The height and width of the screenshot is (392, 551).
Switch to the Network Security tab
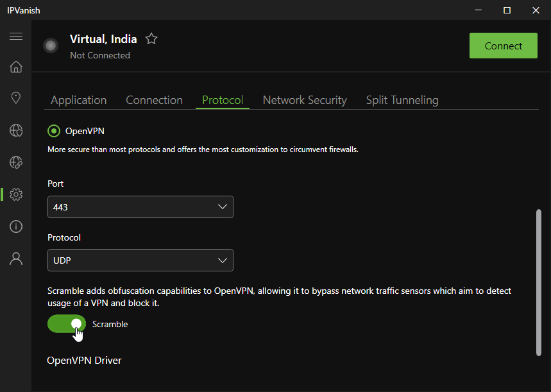(305, 100)
